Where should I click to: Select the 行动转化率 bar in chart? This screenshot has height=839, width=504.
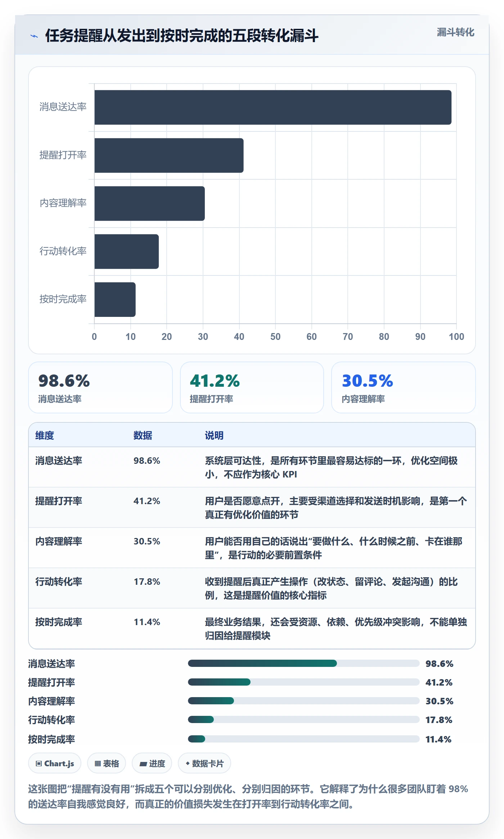(x=126, y=251)
